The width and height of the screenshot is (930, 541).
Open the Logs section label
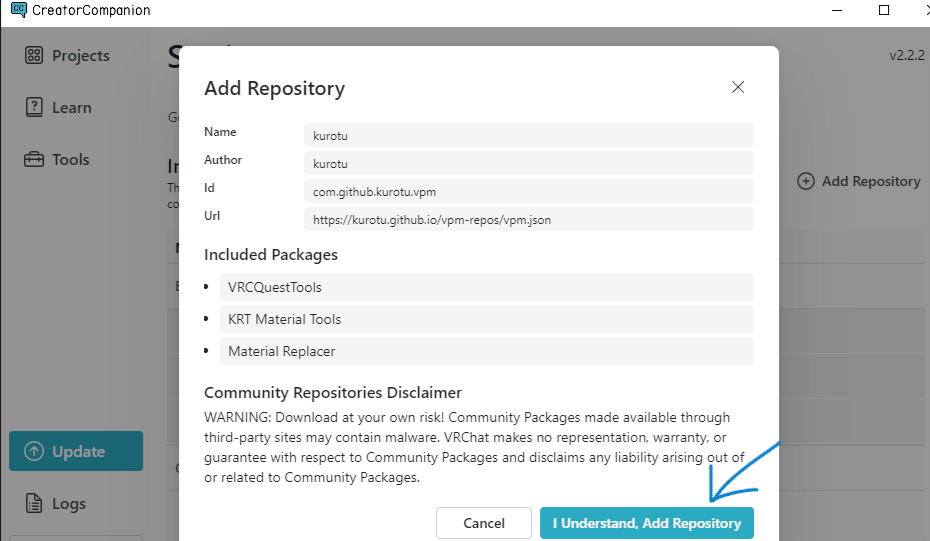coord(69,503)
